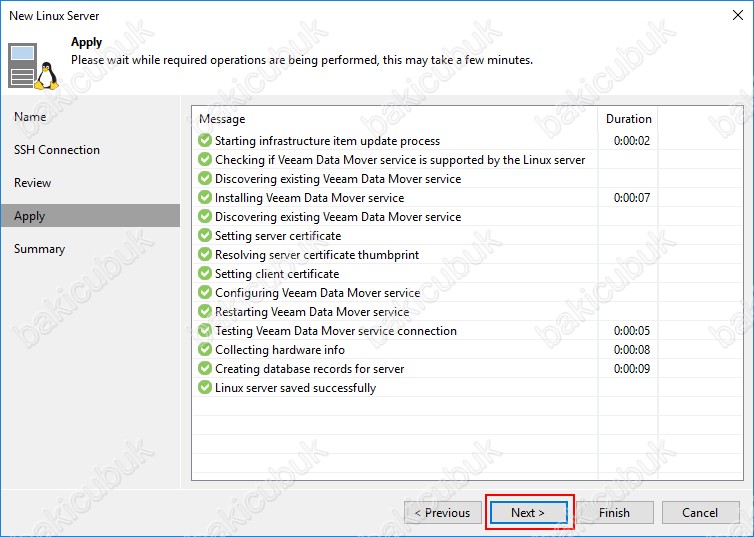Click the Next > button
Screen dimensions: 754x537
[529, 513]
